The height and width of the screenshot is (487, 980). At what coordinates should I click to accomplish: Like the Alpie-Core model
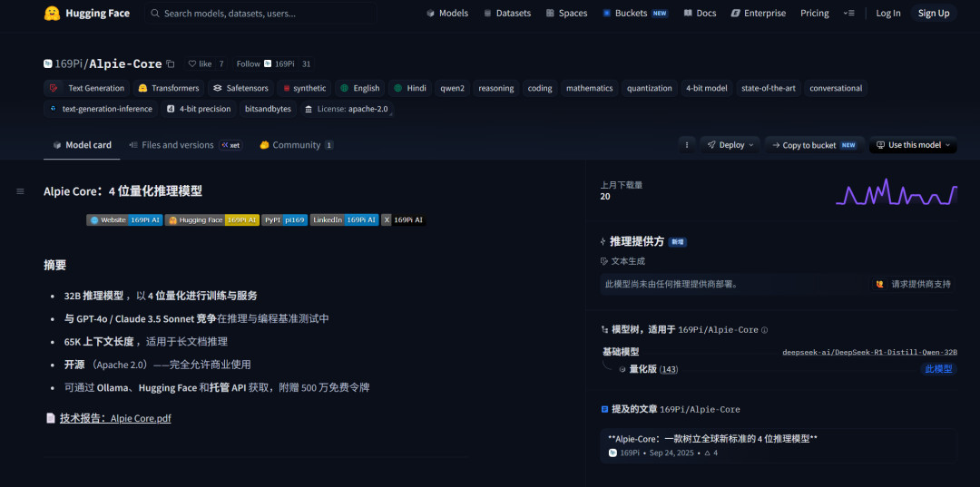click(200, 63)
